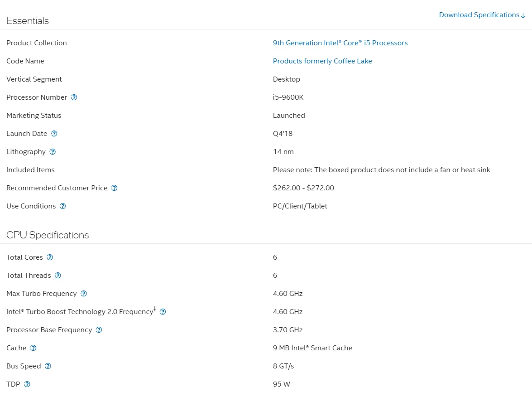Click Download Specifications link
The width and height of the screenshot is (532, 397).
tap(482, 15)
